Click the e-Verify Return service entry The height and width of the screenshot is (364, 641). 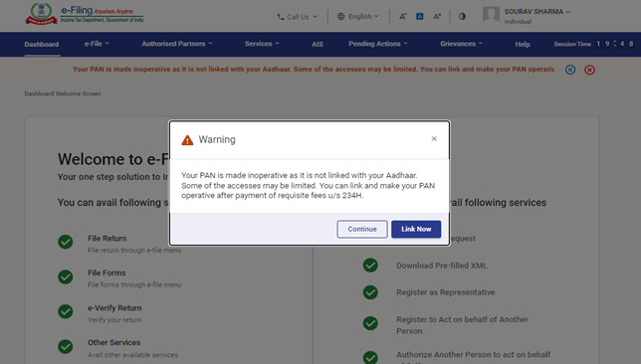tap(114, 308)
